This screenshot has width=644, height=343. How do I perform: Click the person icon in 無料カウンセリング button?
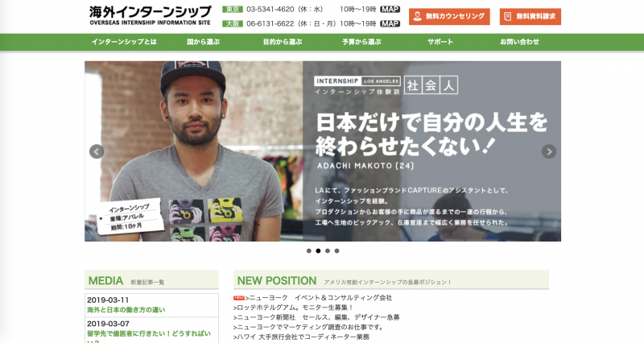coord(417,16)
